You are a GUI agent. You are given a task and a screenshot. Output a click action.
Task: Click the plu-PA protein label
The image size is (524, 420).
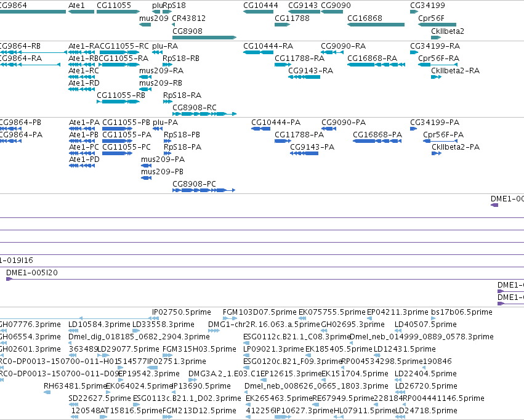point(166,123)
